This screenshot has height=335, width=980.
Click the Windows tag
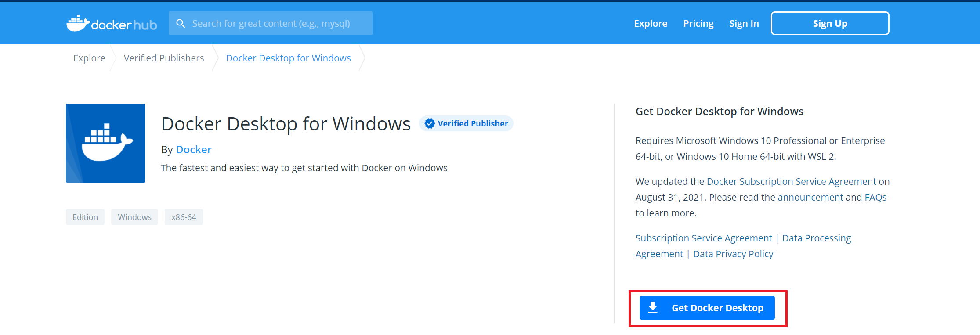click(x=134, y=217)
